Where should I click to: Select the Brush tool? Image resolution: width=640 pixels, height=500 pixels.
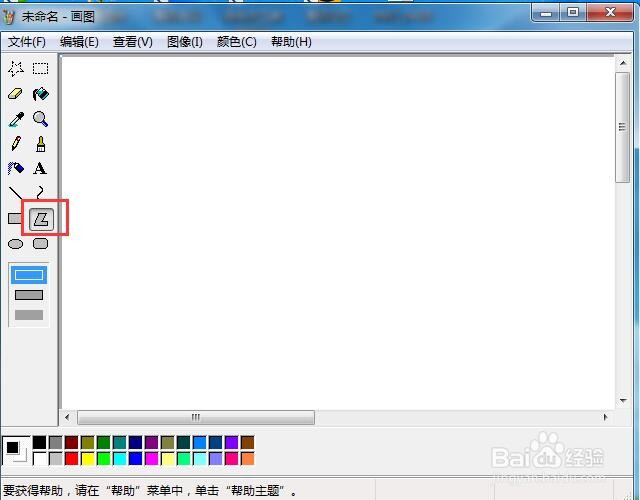tap(40, 144)
